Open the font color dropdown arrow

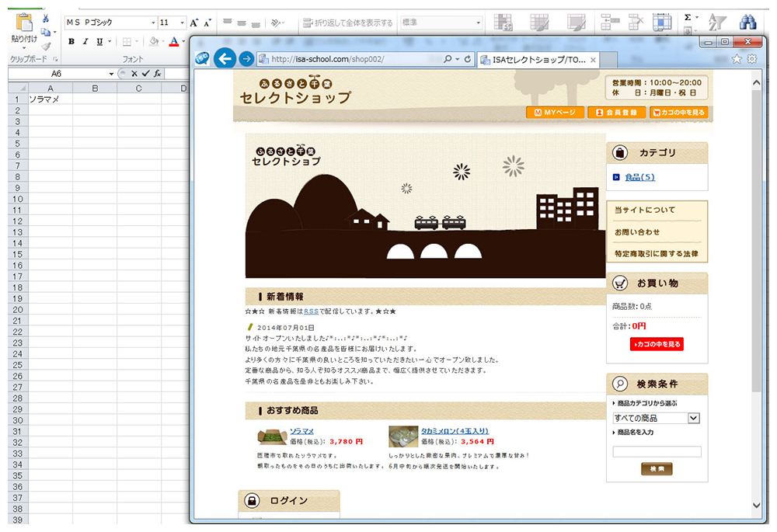click(183, 42)
